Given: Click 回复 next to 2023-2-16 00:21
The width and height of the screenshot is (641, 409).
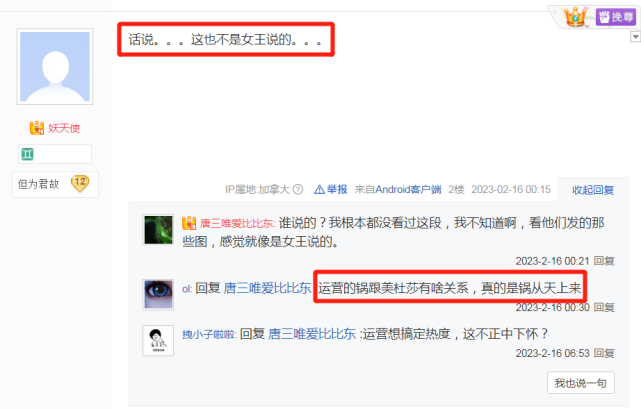Looking at the screenshot, I should coord(604,261).
